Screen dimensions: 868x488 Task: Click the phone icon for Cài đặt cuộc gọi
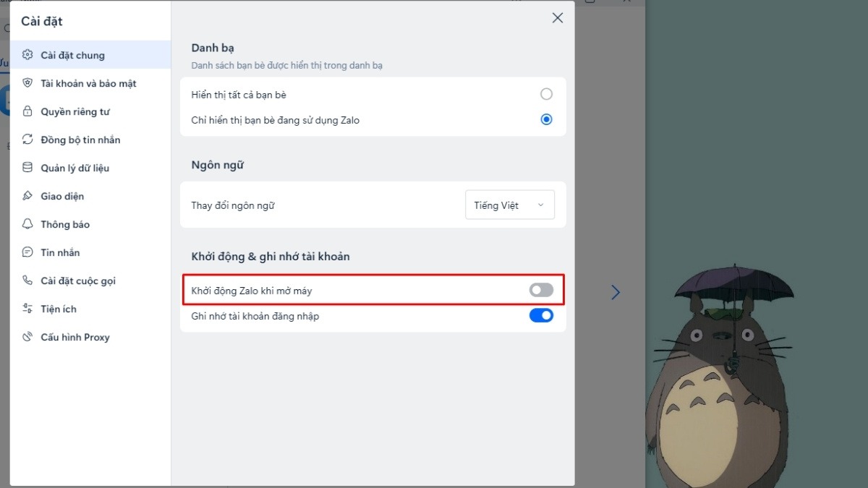click(x=27, y=281)
